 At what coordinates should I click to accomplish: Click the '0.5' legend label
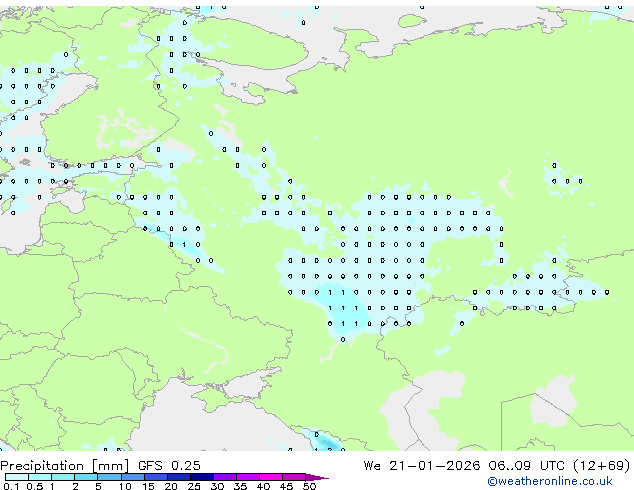[x=35, y=486]
